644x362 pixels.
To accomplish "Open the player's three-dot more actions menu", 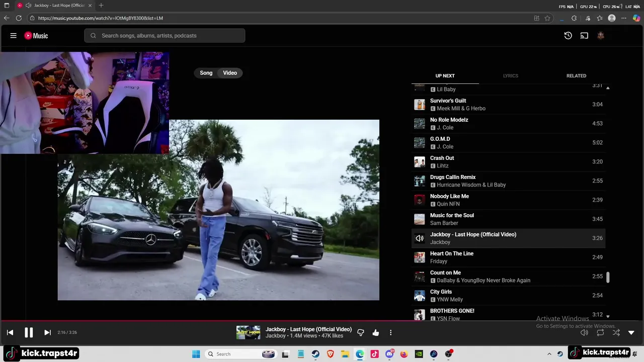I will [390, 332].
